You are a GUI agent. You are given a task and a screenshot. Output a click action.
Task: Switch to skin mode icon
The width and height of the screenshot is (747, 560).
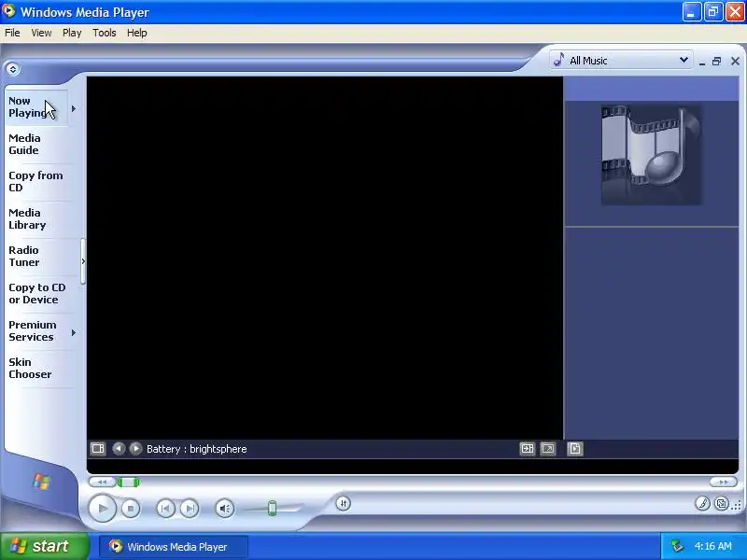tap(722, 504)
